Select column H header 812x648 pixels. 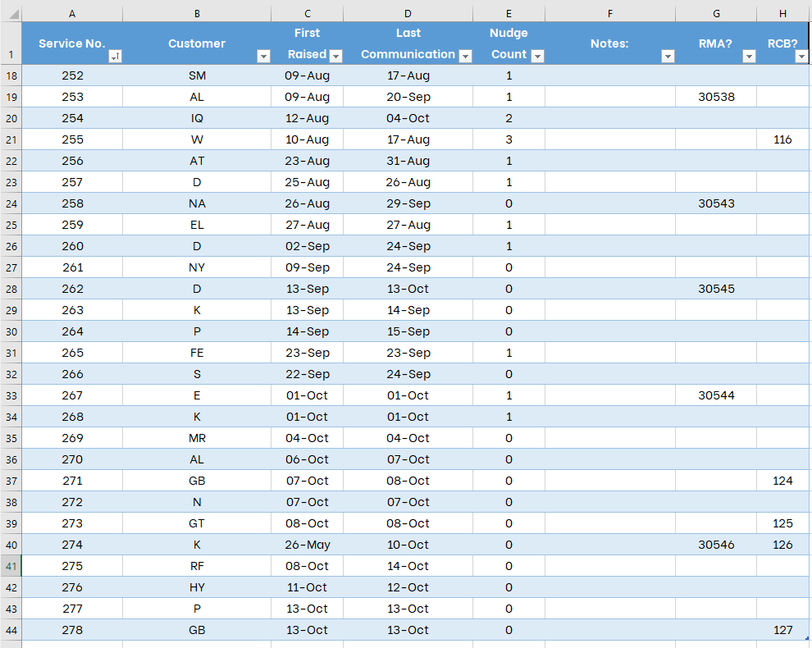(x=782, y=14)
